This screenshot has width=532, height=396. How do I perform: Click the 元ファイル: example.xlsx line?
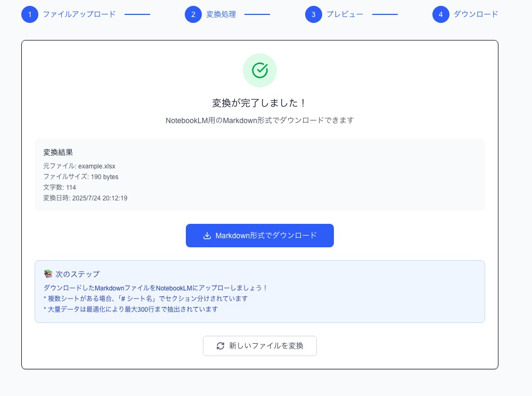tap(79, 166)
